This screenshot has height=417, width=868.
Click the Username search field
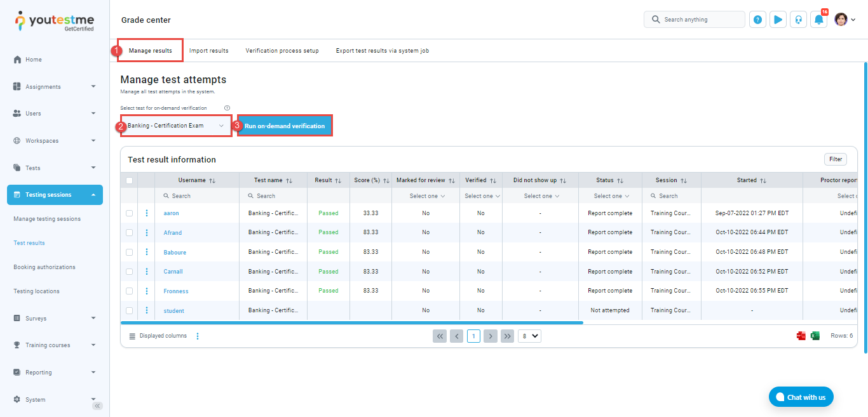click(197, 196)
